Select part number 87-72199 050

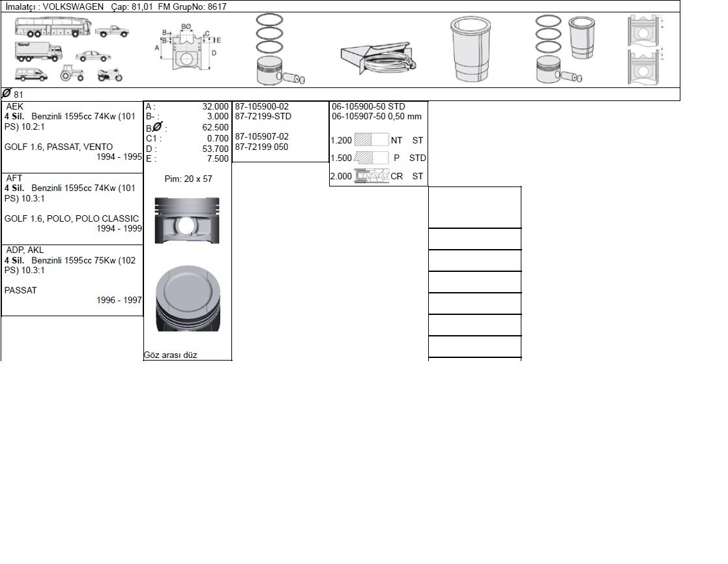(261, 147)
